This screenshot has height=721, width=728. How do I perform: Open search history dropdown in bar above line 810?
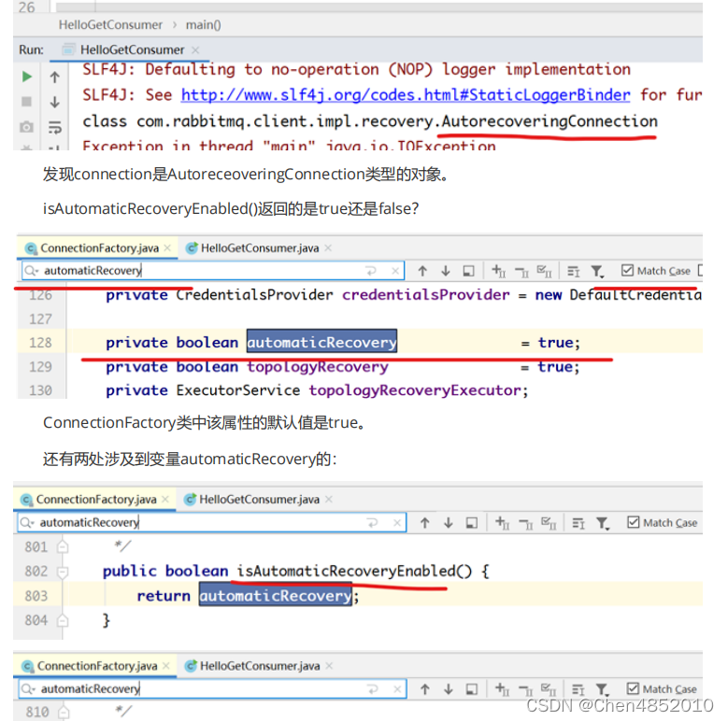[x=28, y=689]
